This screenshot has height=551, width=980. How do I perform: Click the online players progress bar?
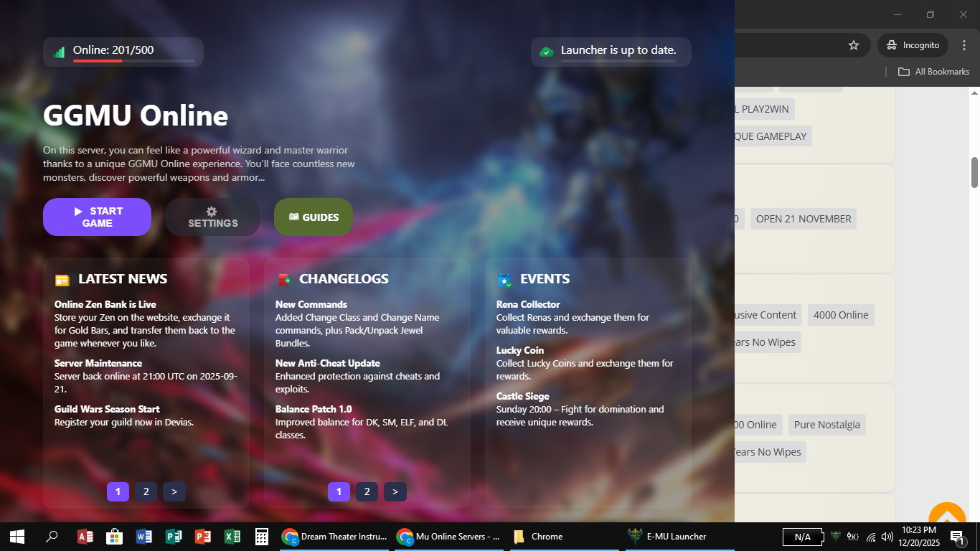point(133,61)
